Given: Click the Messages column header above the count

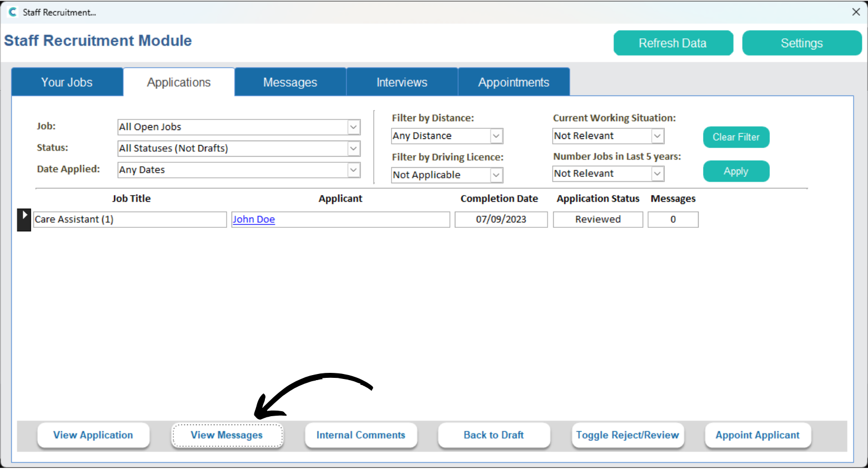Looking at the screenshot, I should [673, 198].
